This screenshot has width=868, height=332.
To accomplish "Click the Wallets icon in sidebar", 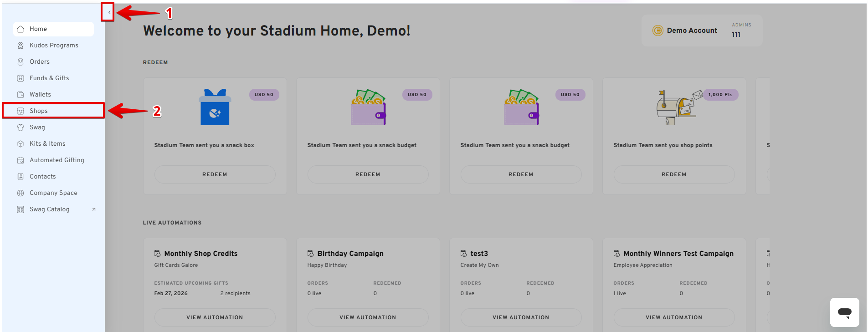I will point(21,95).
